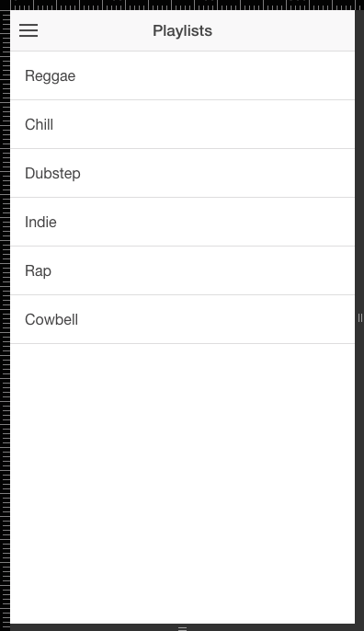The image size is (364, 631).
Task: Click the bottom-edge viewport resize handle
Action: pyautogui.click(x=182, y=627)
